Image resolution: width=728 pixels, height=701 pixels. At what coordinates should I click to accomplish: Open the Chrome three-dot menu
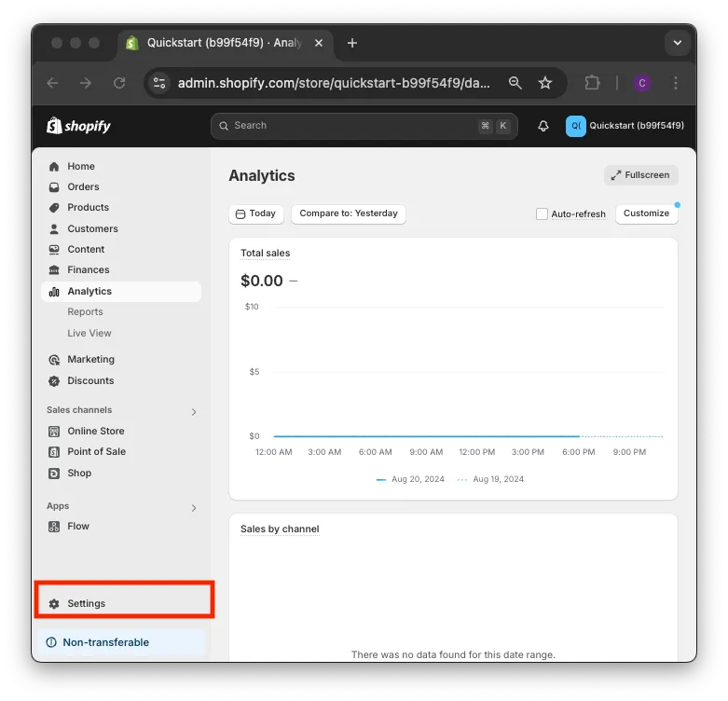click(x=676, y=83)
